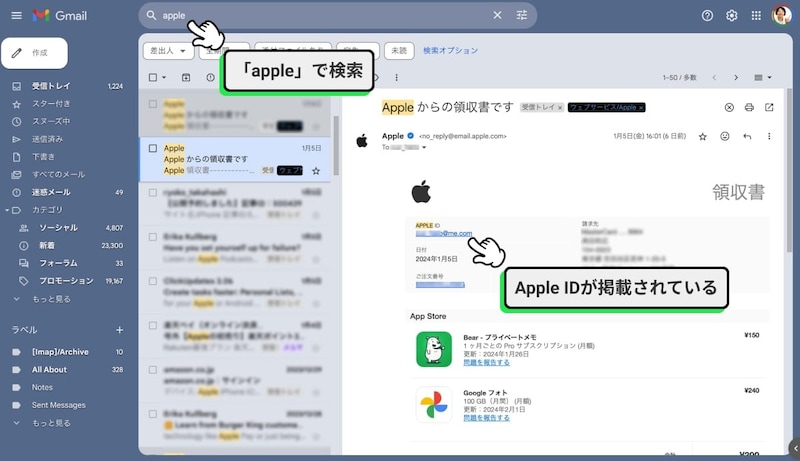
Task: Open the Google apps grid
Action: coord(756,15)
